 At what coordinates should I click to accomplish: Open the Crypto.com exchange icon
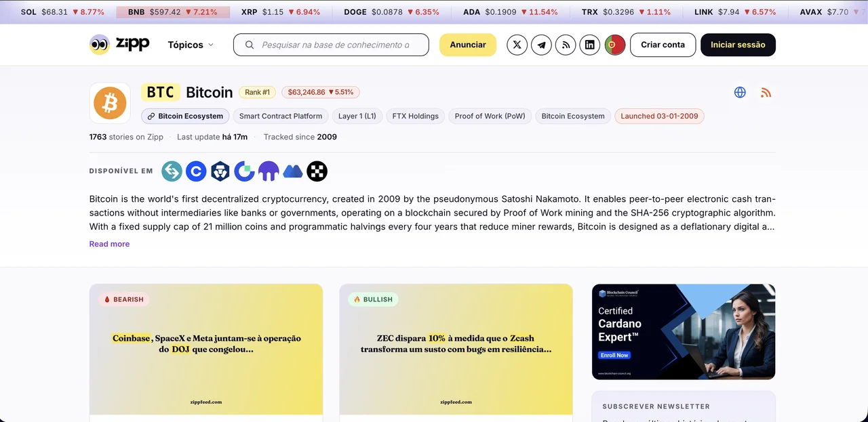point(220,171)
